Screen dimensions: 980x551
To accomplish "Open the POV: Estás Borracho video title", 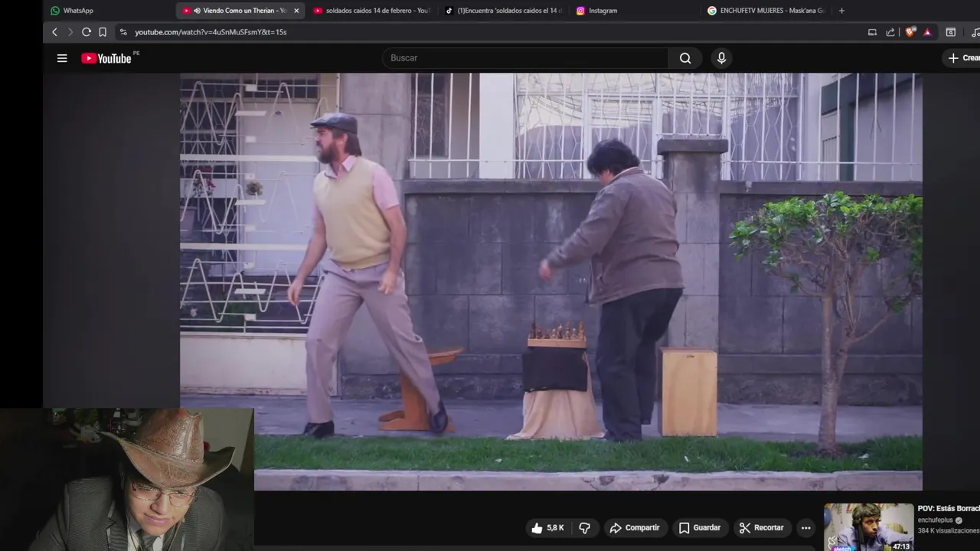I will point(949,508).
